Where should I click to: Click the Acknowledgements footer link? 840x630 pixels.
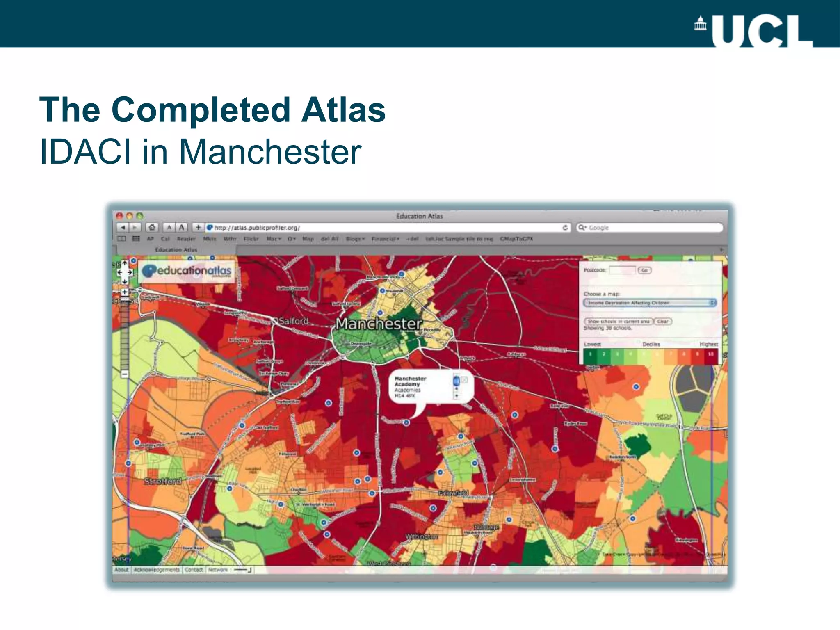pos(157,570)
